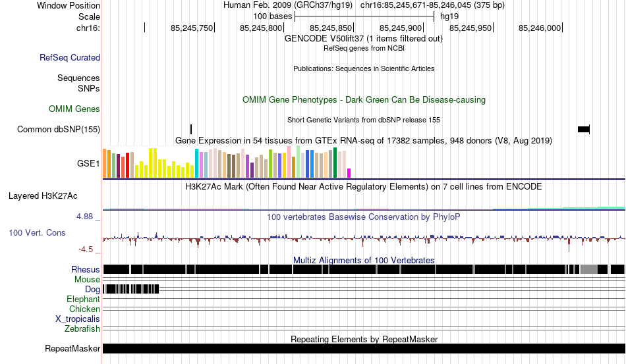Click the OMIM Gene Phenotypes track title
The width and height of the screenshot is (626, 364).
pos(364,99)
